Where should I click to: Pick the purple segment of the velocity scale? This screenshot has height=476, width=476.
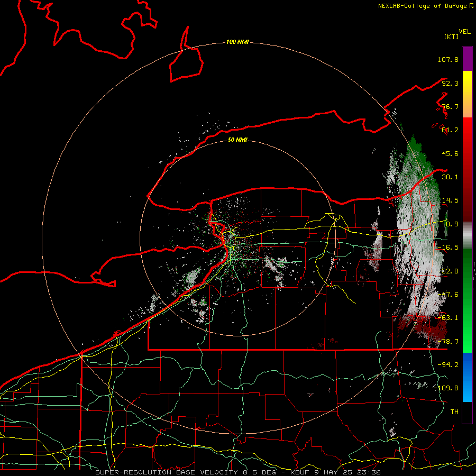click(x=467, y=59)
